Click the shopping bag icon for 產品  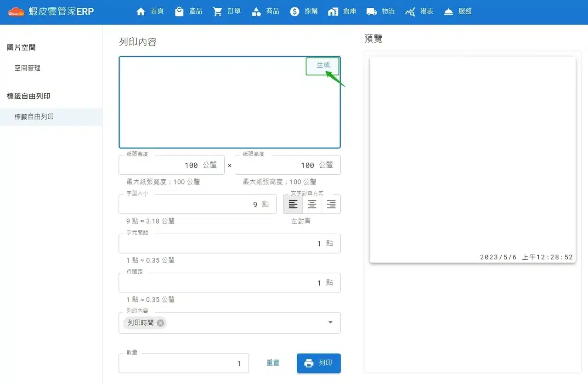point(179,11)
